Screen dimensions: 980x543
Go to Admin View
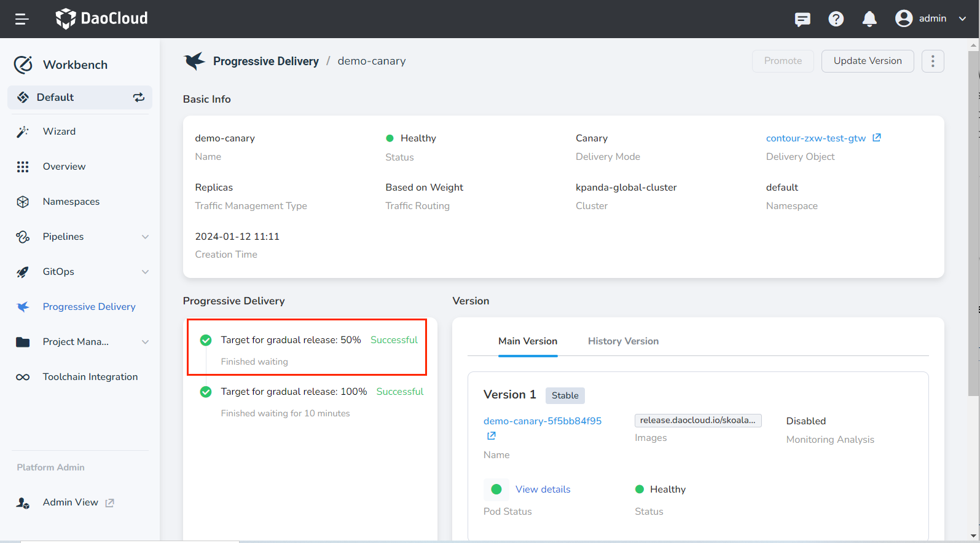[70, 502]
